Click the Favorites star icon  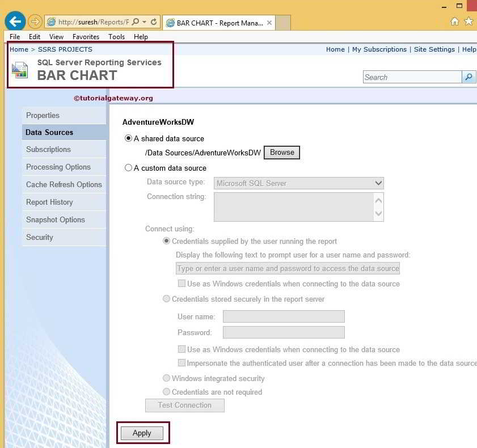click(469, 22)
